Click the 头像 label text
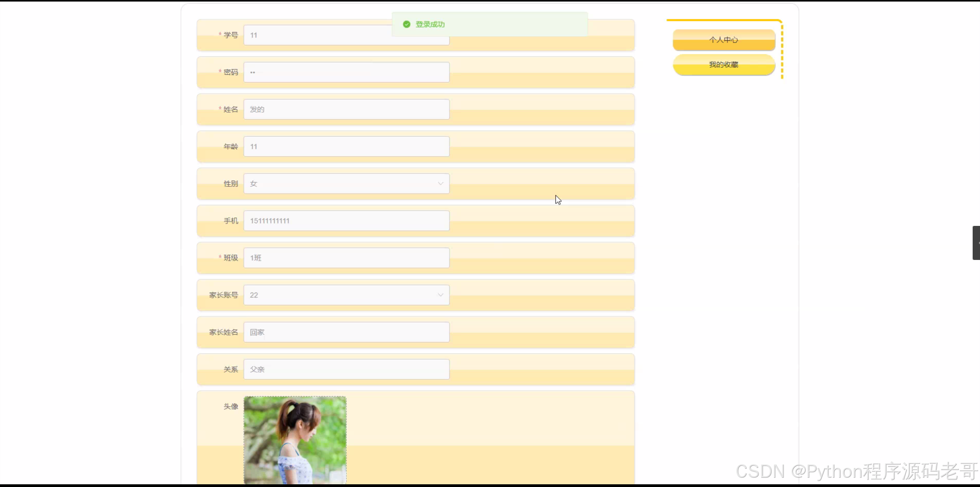The width and height of the screenshot is (980, 487). click(231, 407)
